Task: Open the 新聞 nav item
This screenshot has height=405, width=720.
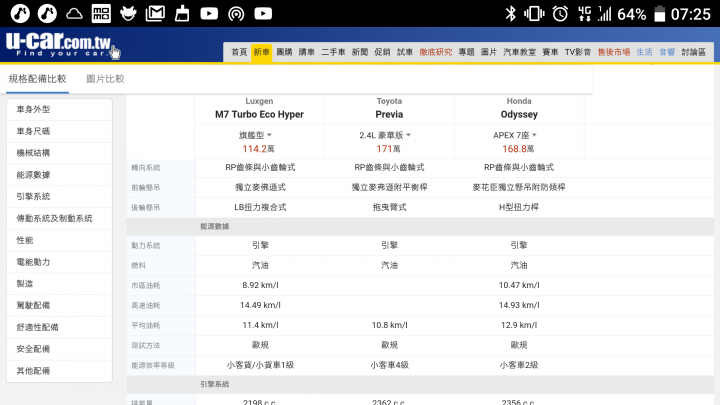Action: pyautogui.click(x=360, y=52)
